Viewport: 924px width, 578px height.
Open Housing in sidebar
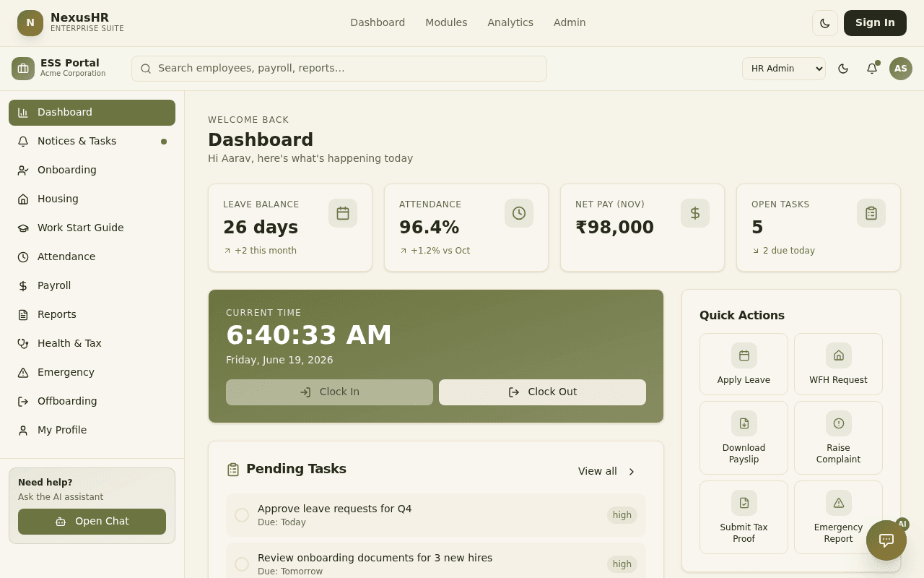pos(92,199)
